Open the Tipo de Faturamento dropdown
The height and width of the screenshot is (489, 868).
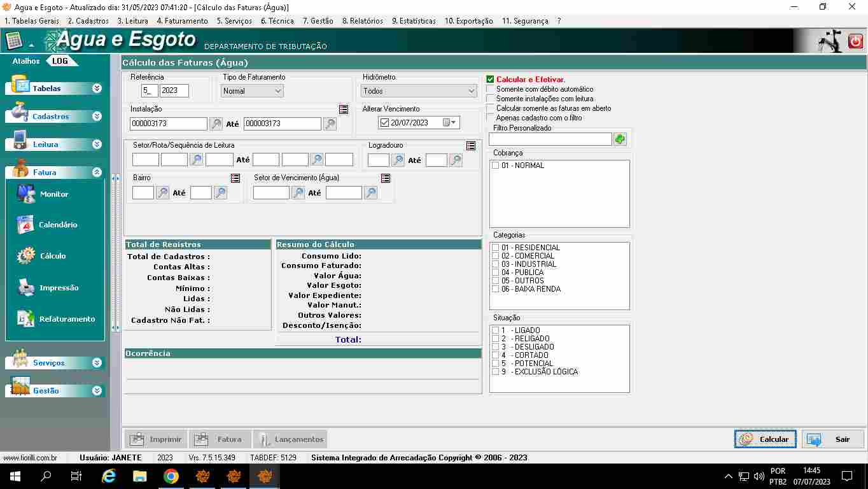point(253,91)
